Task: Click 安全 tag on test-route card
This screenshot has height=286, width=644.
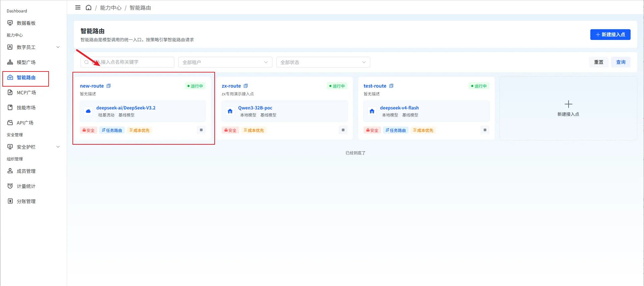Action: 372,130
